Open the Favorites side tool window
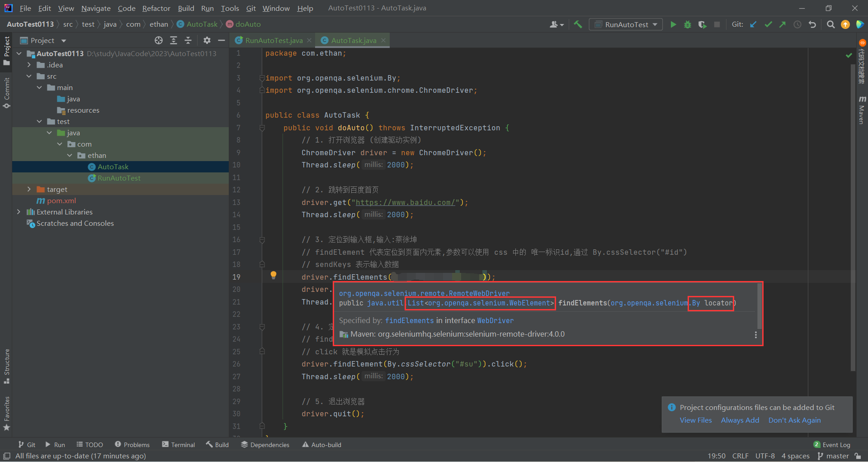 pos(6,414)
